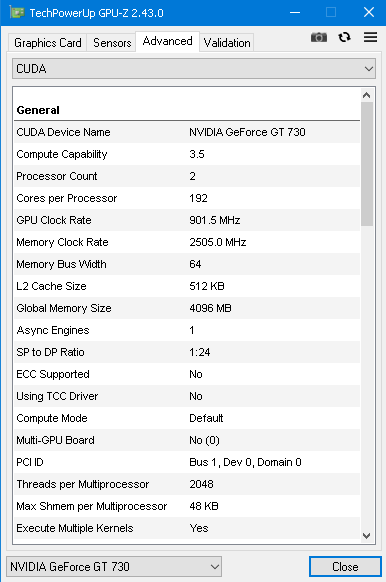Image resolution: width=386 pixels, height=582 pixels.
Task: Click the Cores per Processor label
Action: tap(67, 198)
